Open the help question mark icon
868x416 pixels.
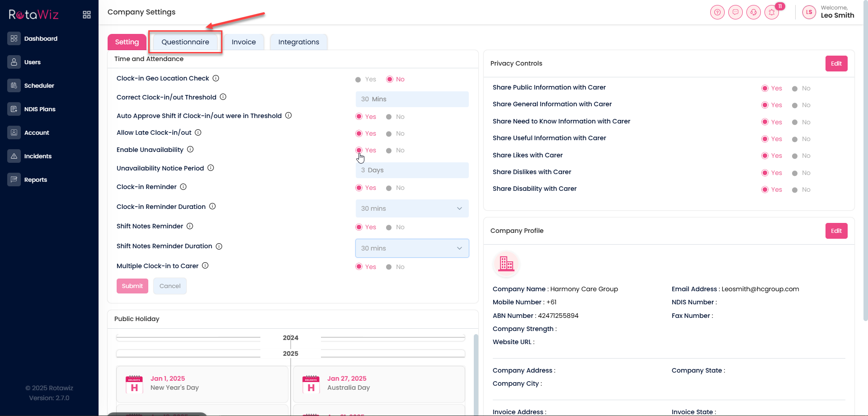(x=717, y=12)
